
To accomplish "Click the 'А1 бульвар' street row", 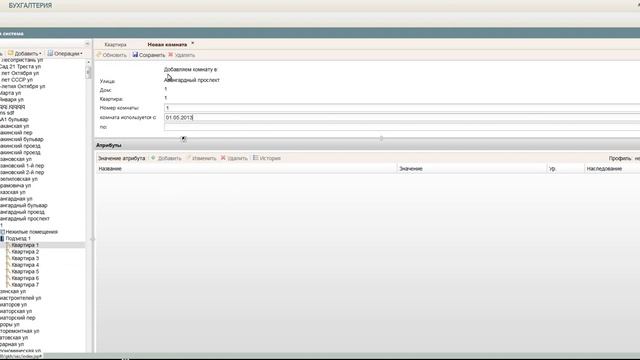I will 14,120.
